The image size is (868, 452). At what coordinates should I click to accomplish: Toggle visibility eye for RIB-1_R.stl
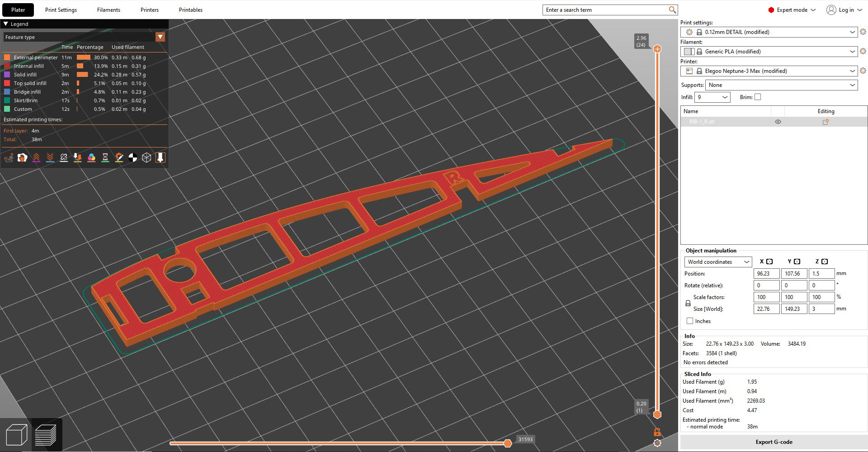point(778,122)
